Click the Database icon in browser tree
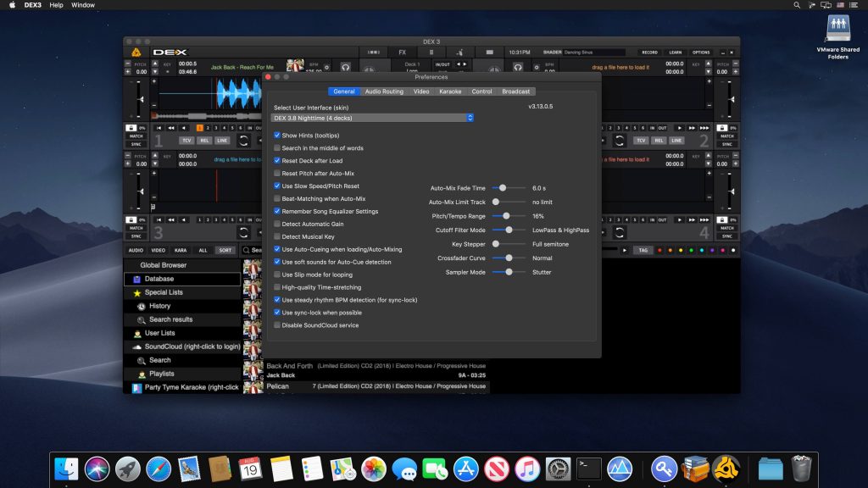This screenshot has width=868, height=488. click(136, 279)
